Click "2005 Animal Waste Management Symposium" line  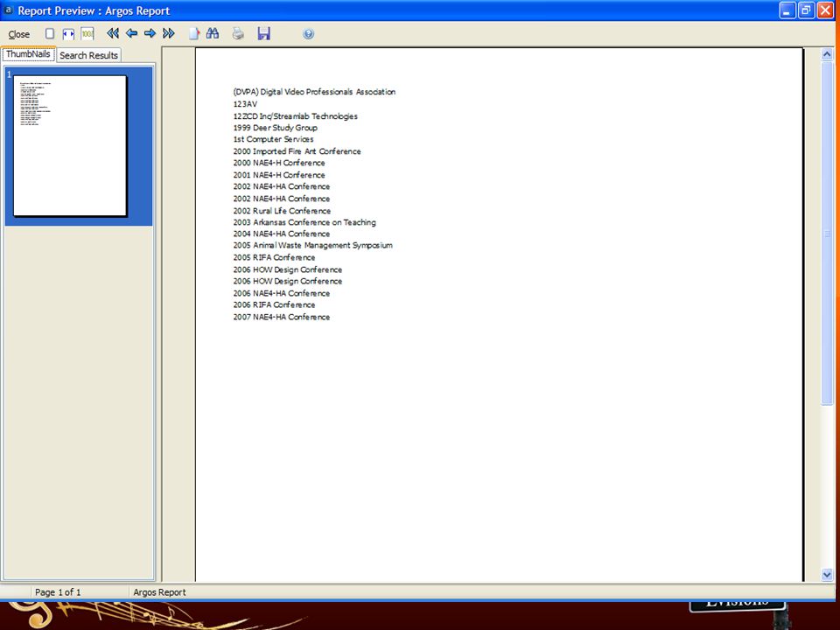click(313, 245)
